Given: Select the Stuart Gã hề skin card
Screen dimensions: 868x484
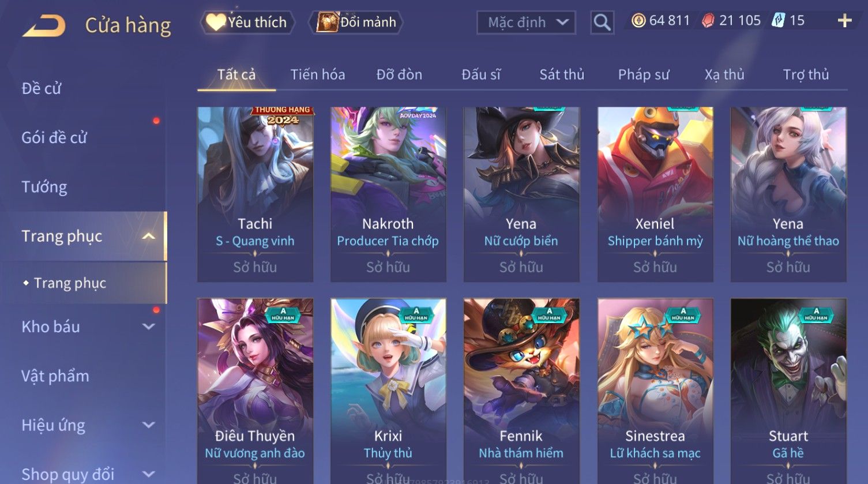Looking at the screenshot, I should point(788,391).
